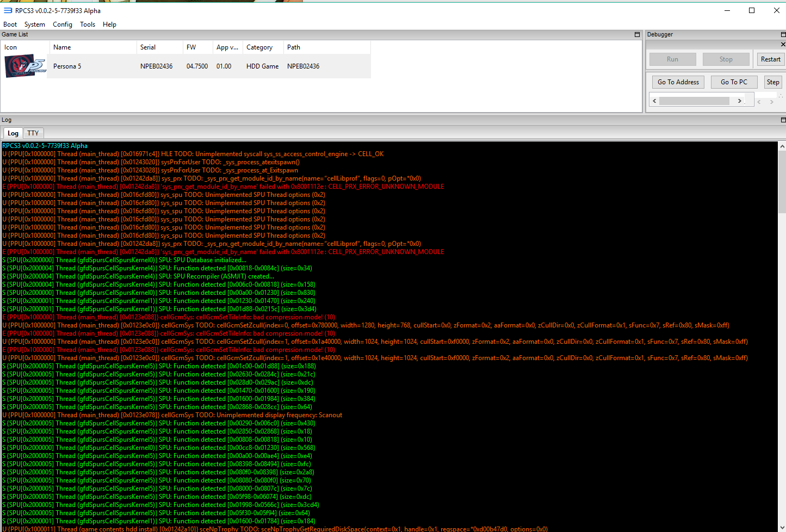The width and height of the screenshot is (786, 532).
Task: Open the Config menu
Action: pyautogui.click(x=62, y=24)
